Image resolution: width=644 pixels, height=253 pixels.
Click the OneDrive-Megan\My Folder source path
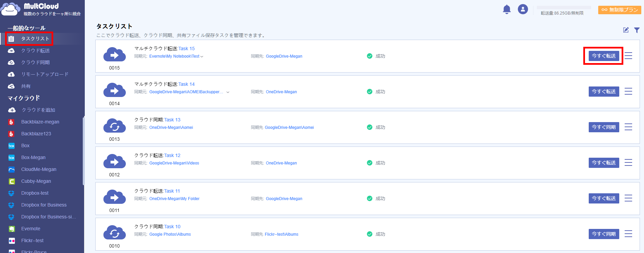pos(174,199)
